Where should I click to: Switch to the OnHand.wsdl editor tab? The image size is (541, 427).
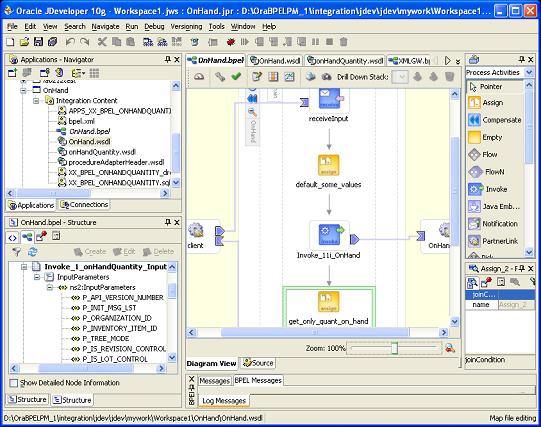click(275, 61)
